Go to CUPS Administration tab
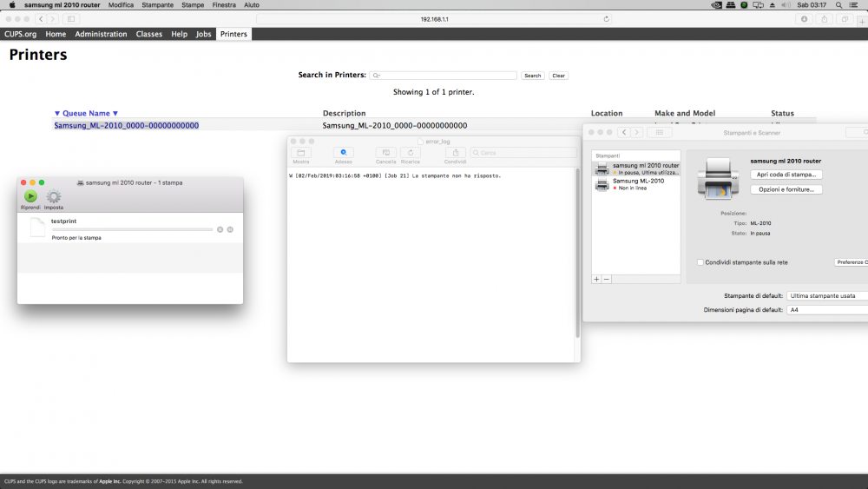 pyautogui.click(x=101, y=34)
